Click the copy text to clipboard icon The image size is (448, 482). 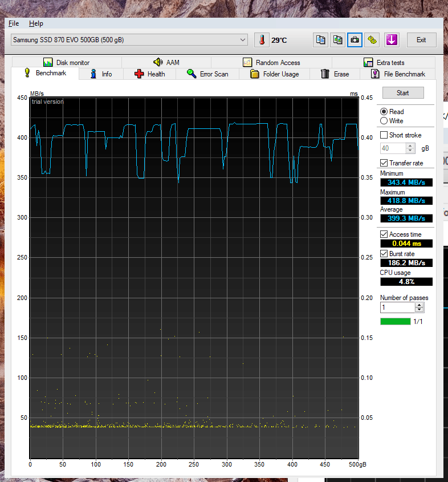point(320,40)
